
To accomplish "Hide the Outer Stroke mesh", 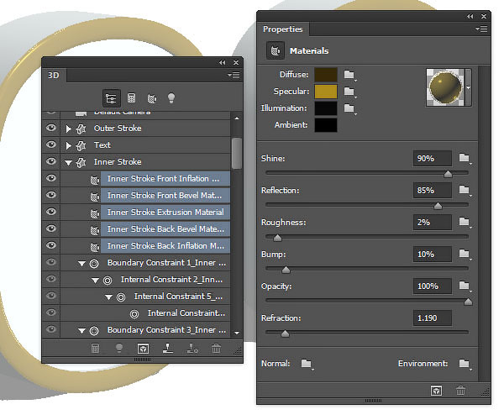I will [x=51, y=129].
